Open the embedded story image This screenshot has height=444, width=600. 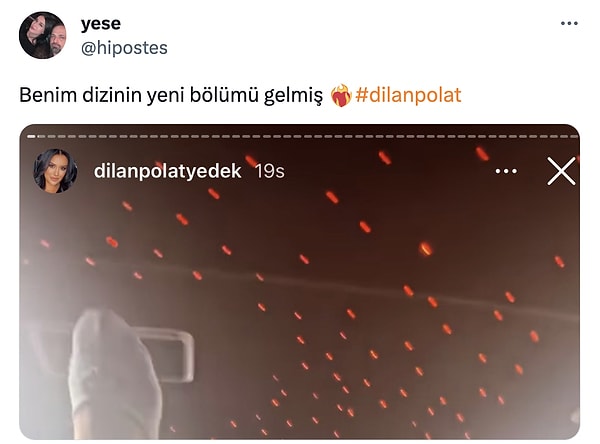tap(300, 281)
